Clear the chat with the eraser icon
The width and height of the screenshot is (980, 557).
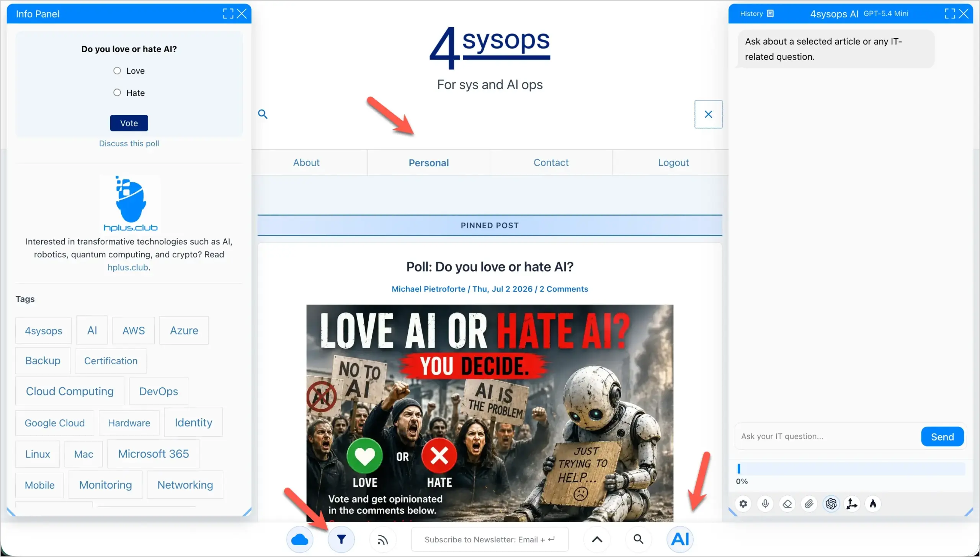click(x=787, y=504)
